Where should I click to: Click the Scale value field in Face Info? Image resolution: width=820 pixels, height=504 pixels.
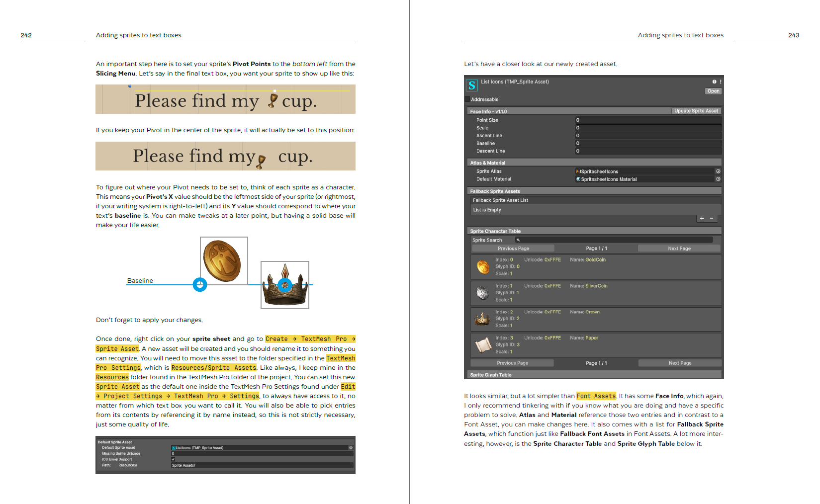tap(648, 128)
